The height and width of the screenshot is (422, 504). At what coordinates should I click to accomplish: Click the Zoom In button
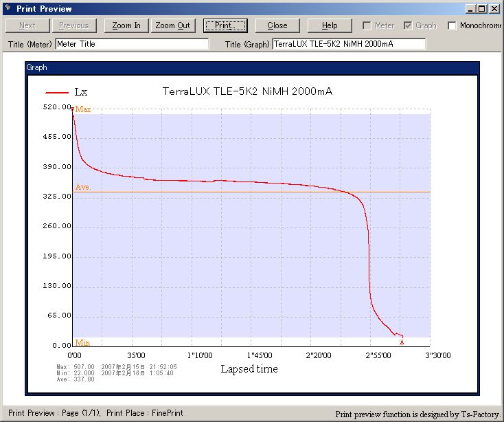pos(126,25)
